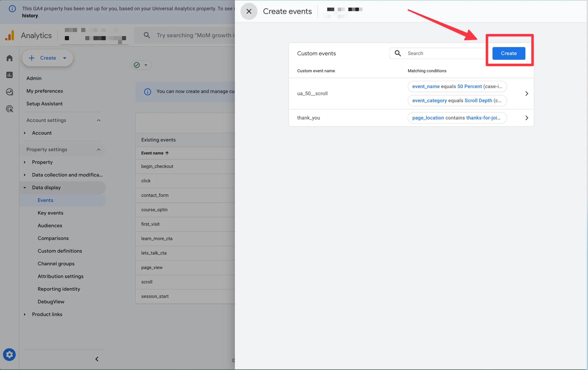The height and width of the screenshot is (370, 588).
Task: Open the Advertising icon in the left rail
Action: 9,109
